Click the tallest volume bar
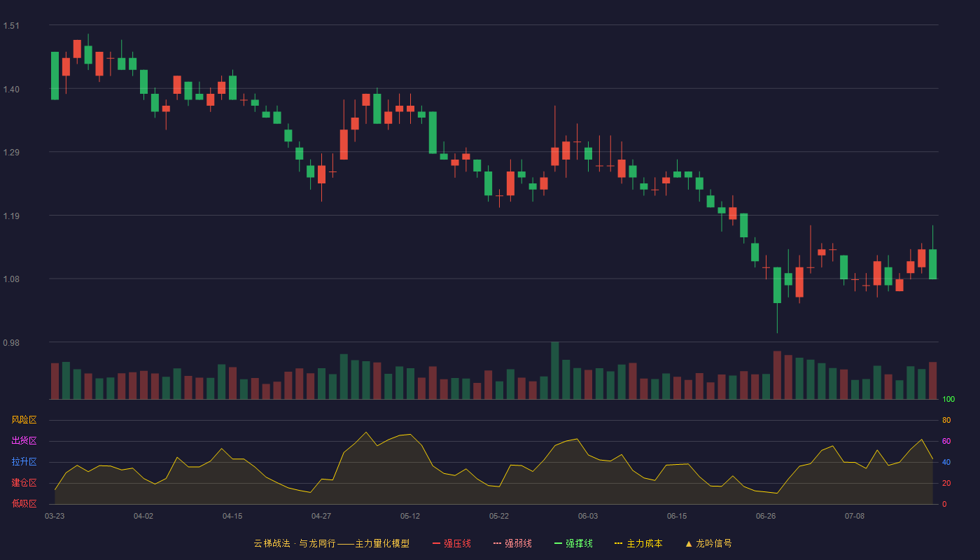The width and height of the screenshot is (980, 560). point(555,370)
